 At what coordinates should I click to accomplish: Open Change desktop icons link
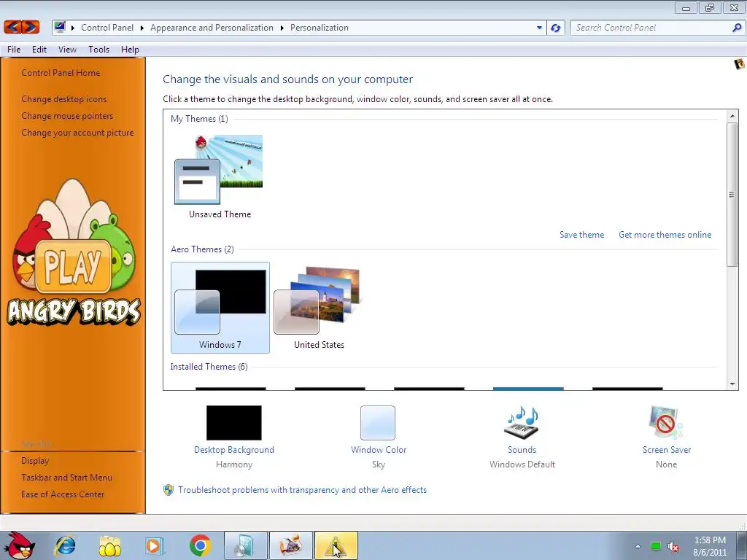(x=64, y=99)
